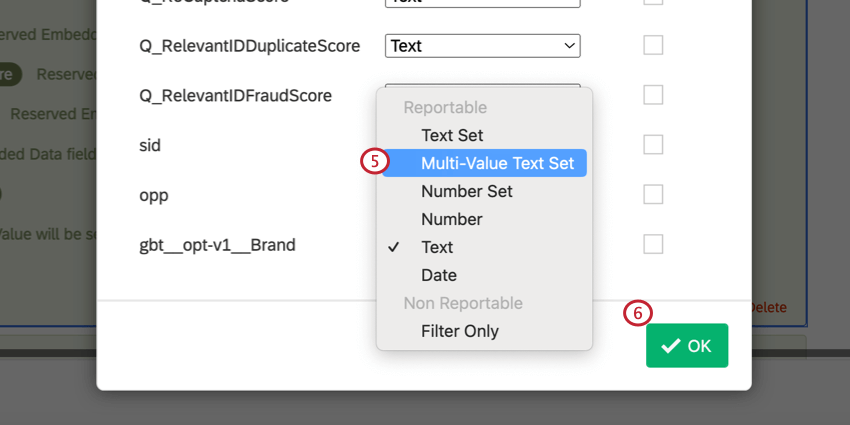The height and width of the screenshot is (425, 850).
Task: Choose the Filter Only option
Action: (x=459, y=331)
